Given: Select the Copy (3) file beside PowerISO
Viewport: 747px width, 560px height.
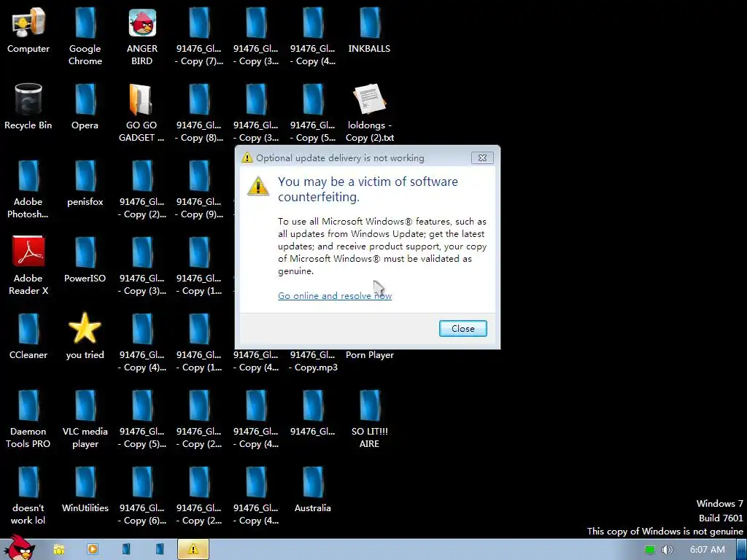Looking at the screenshot, I should point(142,265).
